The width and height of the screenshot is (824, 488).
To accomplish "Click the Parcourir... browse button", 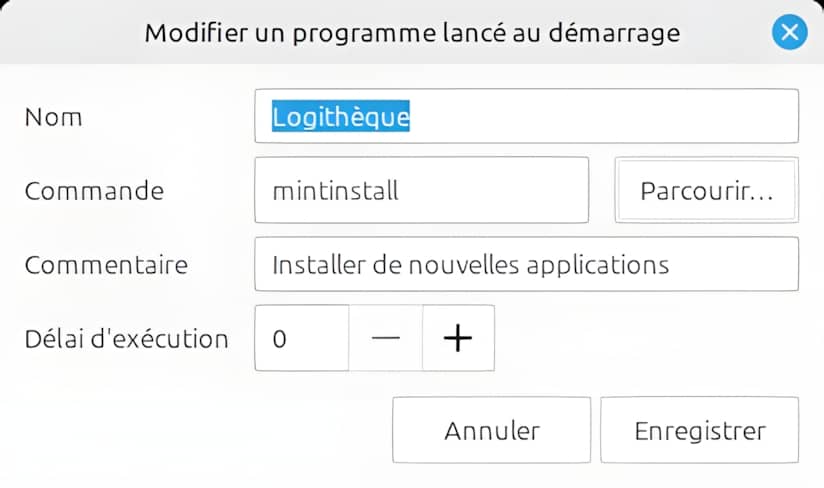I will coord(706,190).
